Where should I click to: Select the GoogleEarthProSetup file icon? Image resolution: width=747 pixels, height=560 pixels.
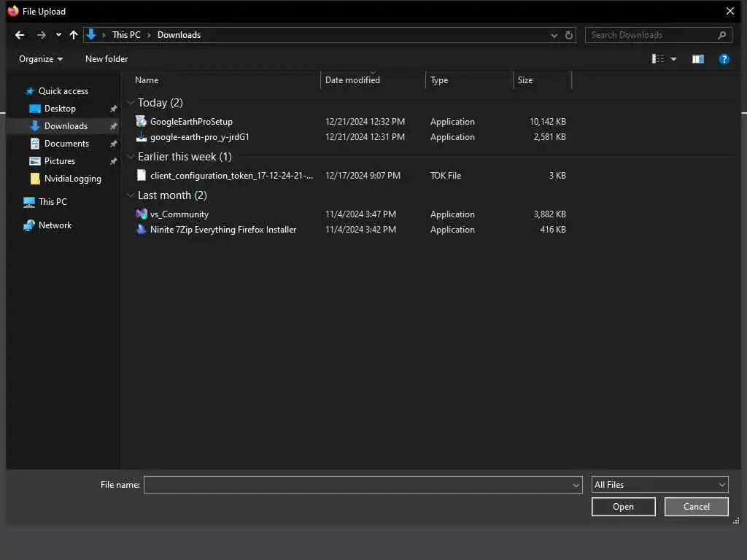(x=141, y=121)
